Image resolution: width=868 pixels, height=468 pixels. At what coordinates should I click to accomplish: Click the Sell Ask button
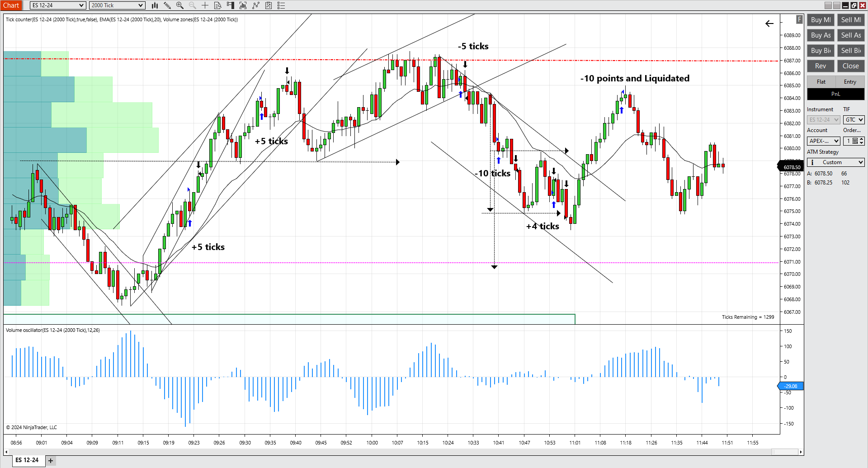(851, 35)
